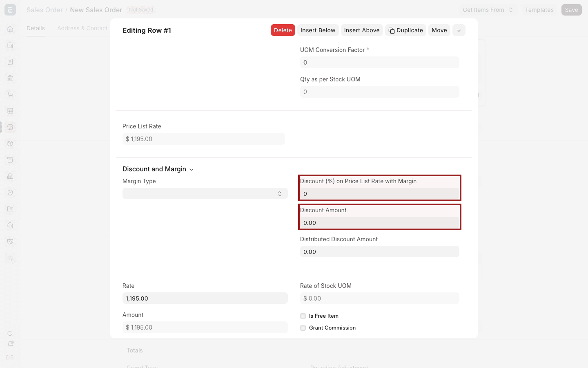Viewport: 588px width, 368px height.
Task: Open the Margin Type dropdown
Action: coord(205,193)
